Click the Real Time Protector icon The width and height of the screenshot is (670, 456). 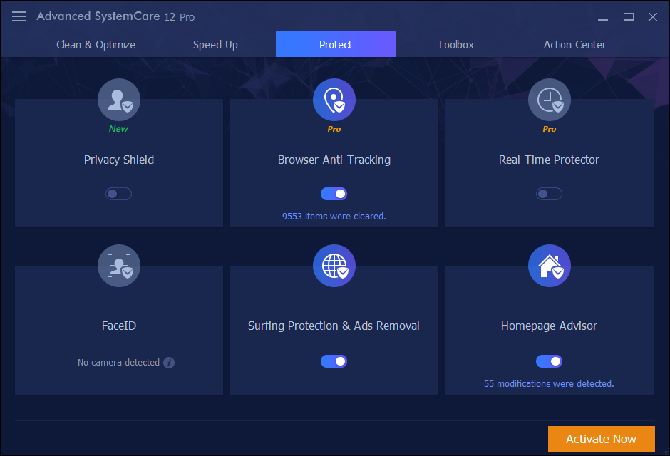(x=549, y=100)
